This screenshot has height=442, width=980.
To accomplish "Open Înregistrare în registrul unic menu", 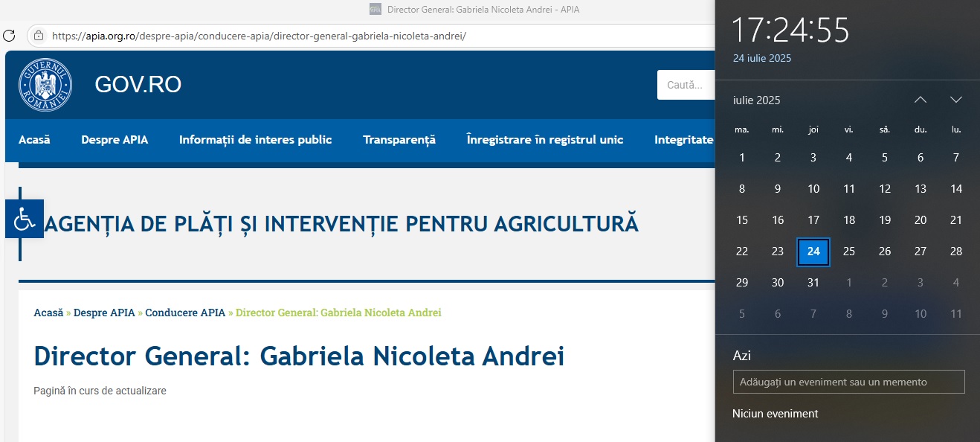I will click(545, 140).
